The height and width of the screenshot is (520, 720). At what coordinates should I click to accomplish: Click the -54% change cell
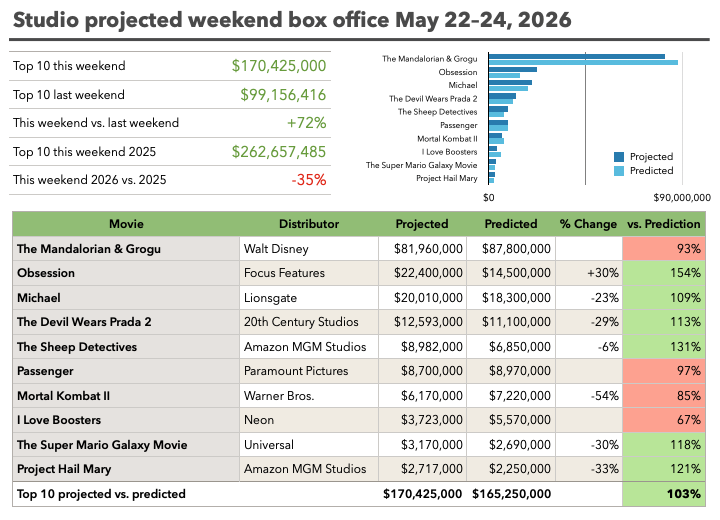coord(589,396)
